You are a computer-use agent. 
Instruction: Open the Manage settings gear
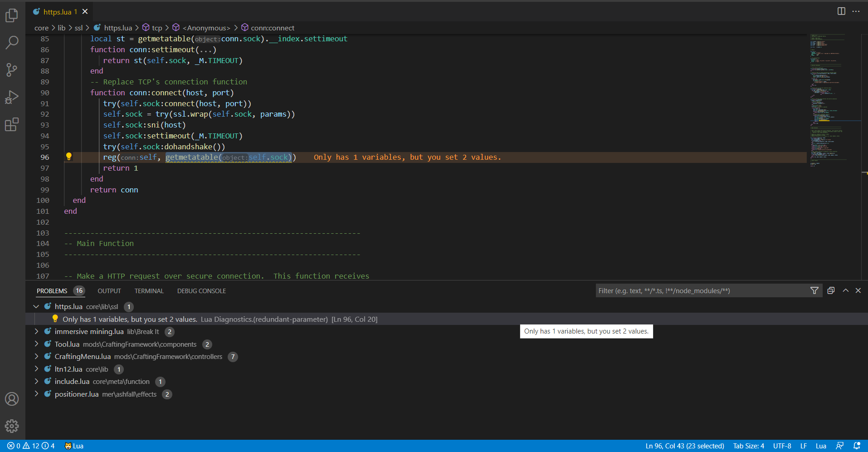[x=12, y=426]
